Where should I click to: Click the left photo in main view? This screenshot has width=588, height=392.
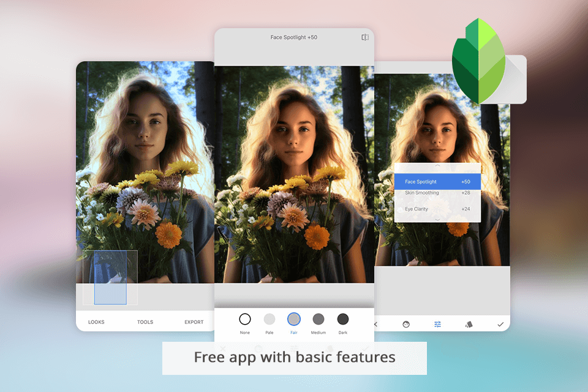coord(145,172)
